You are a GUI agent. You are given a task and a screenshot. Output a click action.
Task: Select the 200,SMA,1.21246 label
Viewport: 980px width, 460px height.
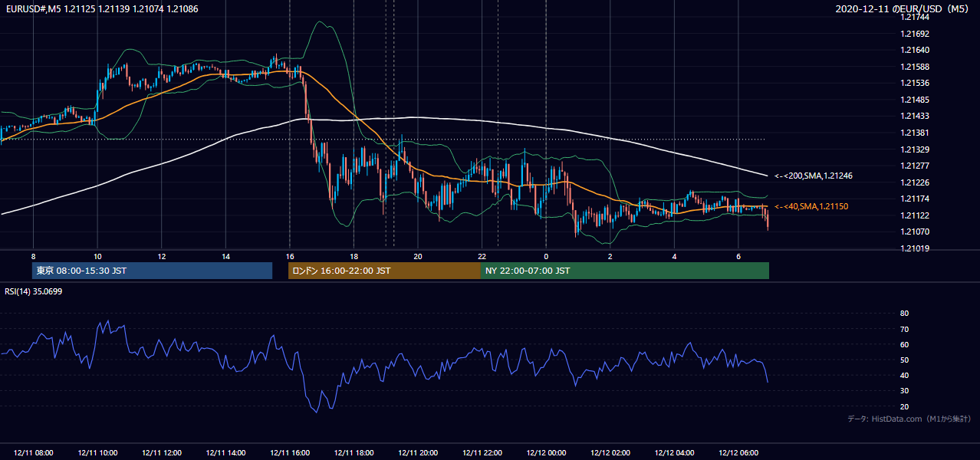(813, 176)
